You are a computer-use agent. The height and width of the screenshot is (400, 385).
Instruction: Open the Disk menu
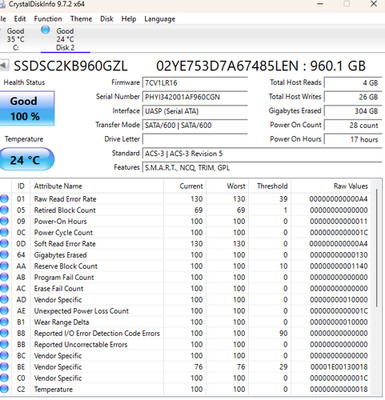pos(107,19)
